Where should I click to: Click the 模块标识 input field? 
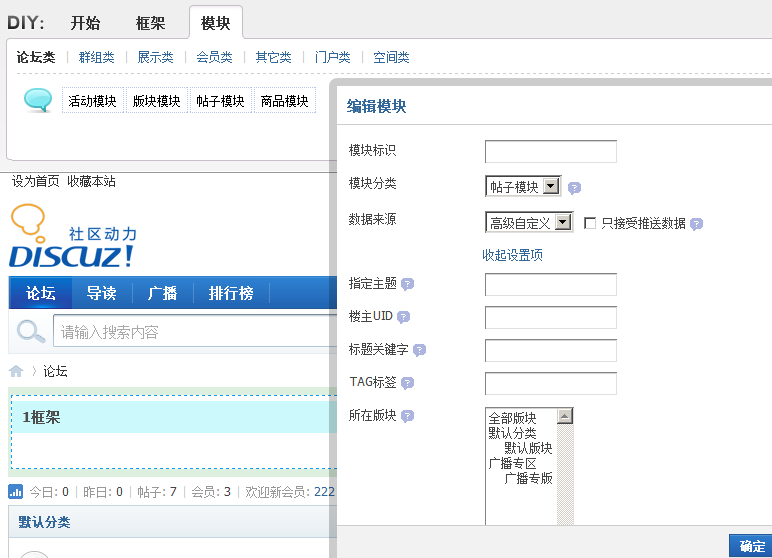pos(550,151)
